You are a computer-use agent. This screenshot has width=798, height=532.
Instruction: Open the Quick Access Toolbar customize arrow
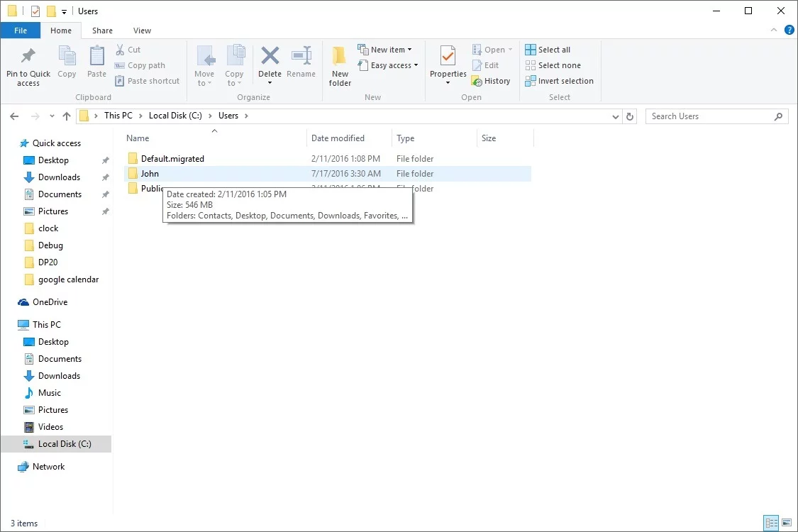(x=64, y=11)
